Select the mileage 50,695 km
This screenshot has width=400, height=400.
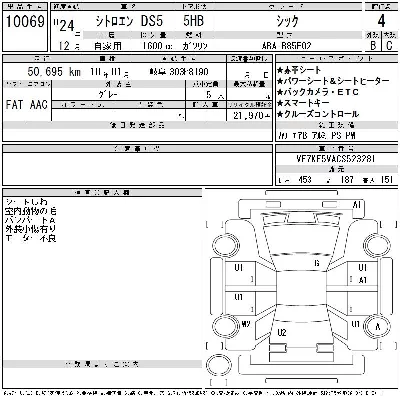pos(54,71)
